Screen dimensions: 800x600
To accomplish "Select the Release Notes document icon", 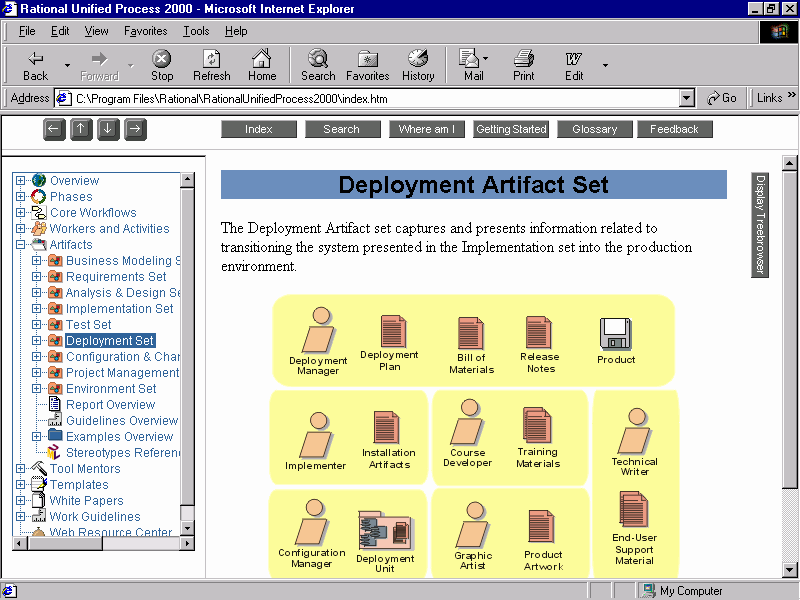I will (x=539, y=332).
